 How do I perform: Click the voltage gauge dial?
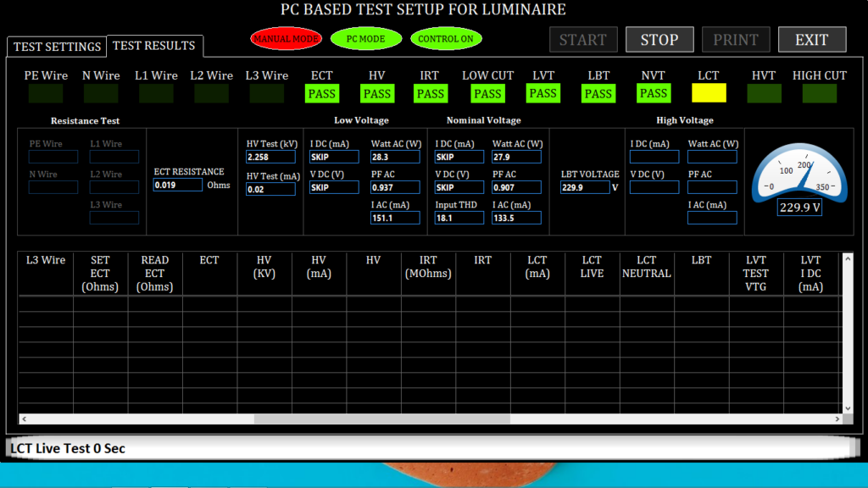click(x=799, y=173)
